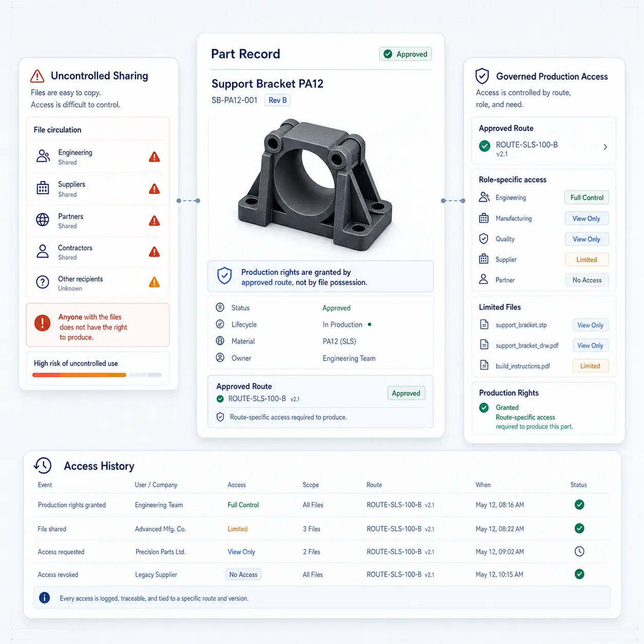Click the Partner person icon in Role-specific access
This screenshot has width=644, height=644.
point(483,279)
